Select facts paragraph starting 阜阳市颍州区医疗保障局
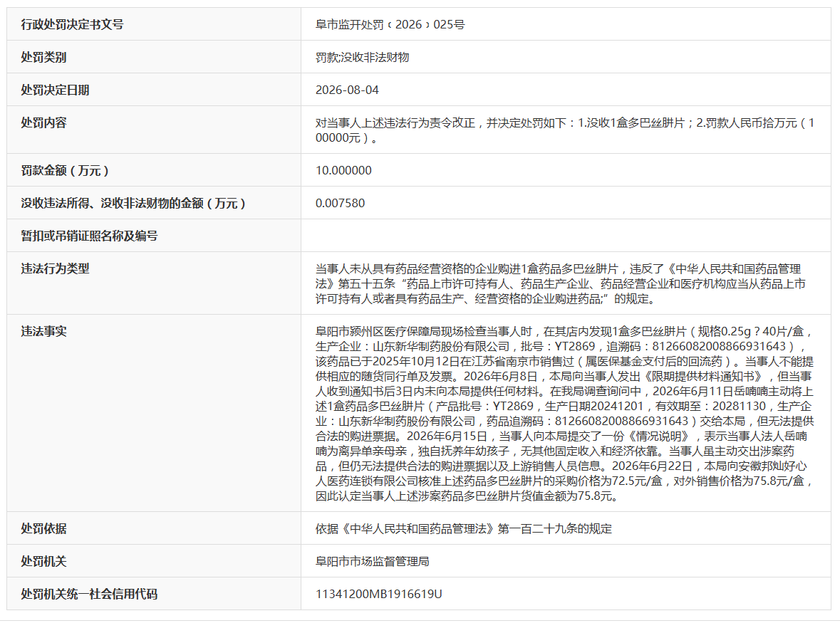 tap(565, 414)
